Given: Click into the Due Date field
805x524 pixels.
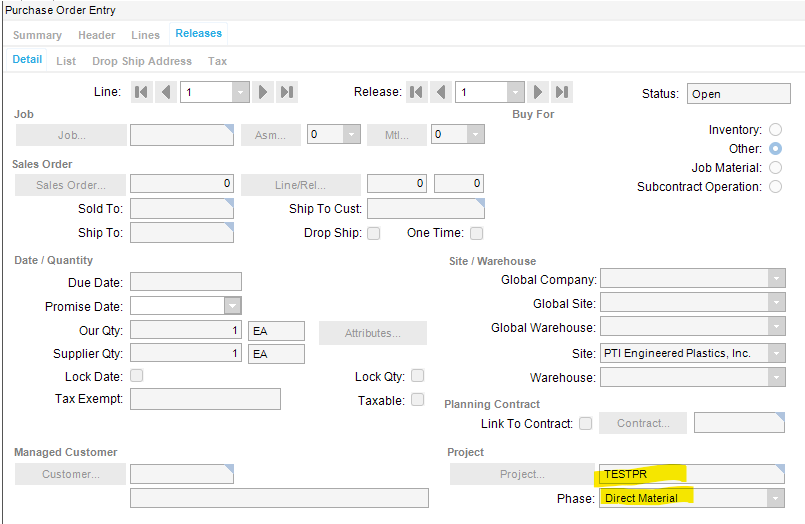Looking at the screenshot, I should [x=186, y=282].
